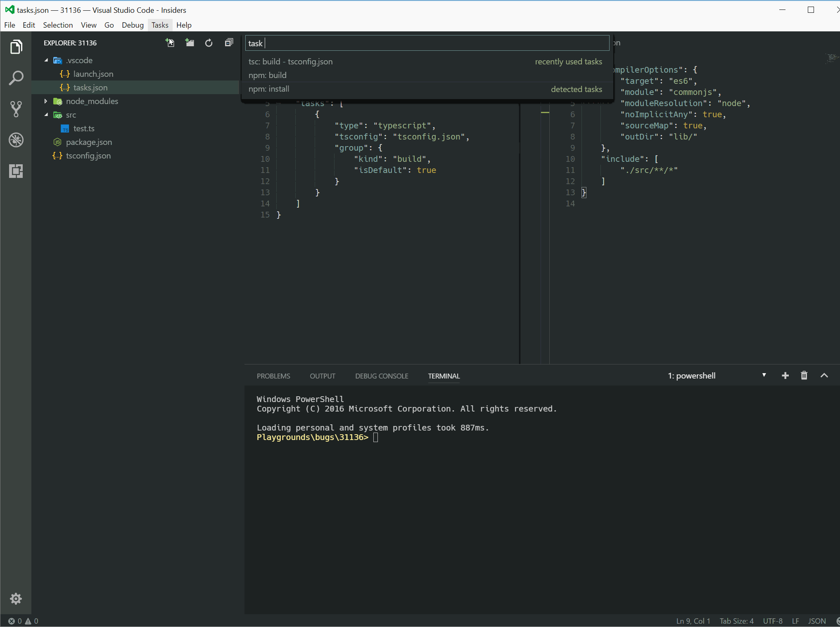Screen dimensions: 840x627
Task: Switch to the PROBLEMS panel tab
Action: pos(273,376)
